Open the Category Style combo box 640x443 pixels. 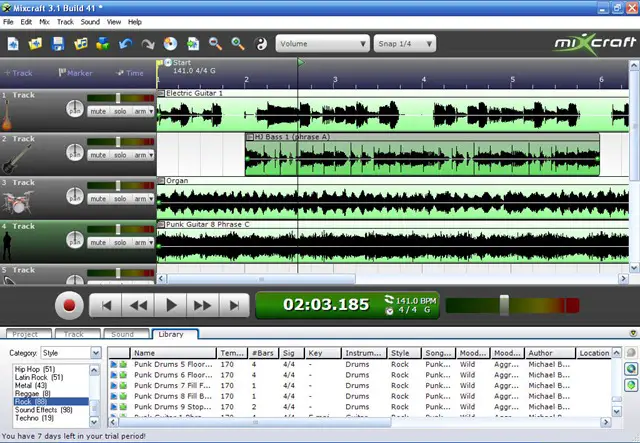(71, 353)
